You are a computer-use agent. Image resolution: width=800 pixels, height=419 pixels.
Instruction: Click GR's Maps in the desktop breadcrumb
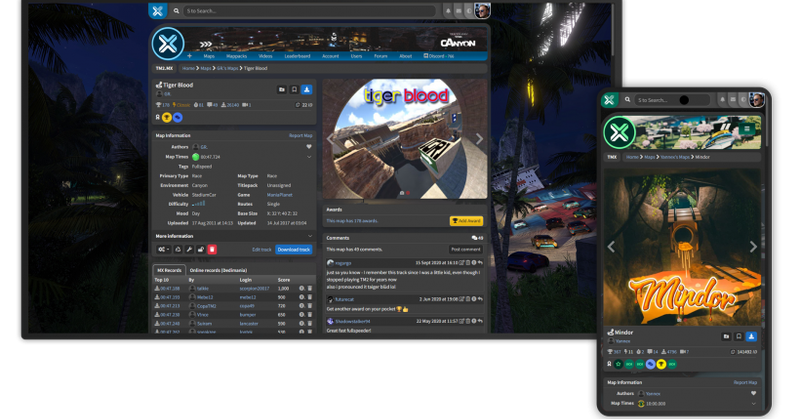(227, 68)
